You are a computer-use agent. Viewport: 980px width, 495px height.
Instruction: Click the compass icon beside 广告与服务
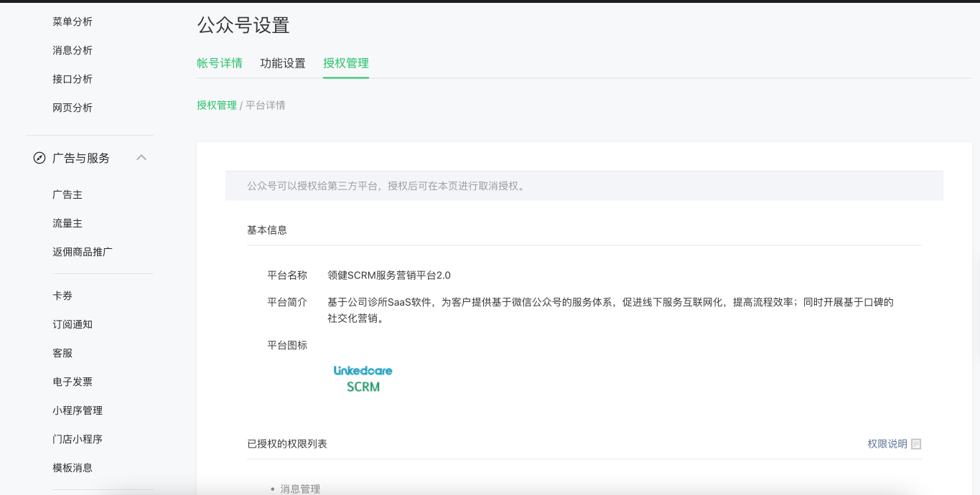coord(39,158)
